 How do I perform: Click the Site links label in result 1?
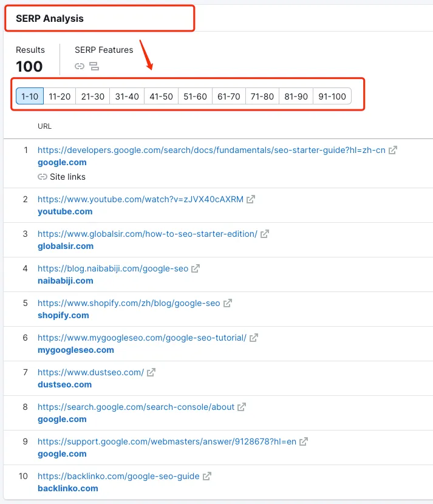pyautogui.click(x=67, y=177)
